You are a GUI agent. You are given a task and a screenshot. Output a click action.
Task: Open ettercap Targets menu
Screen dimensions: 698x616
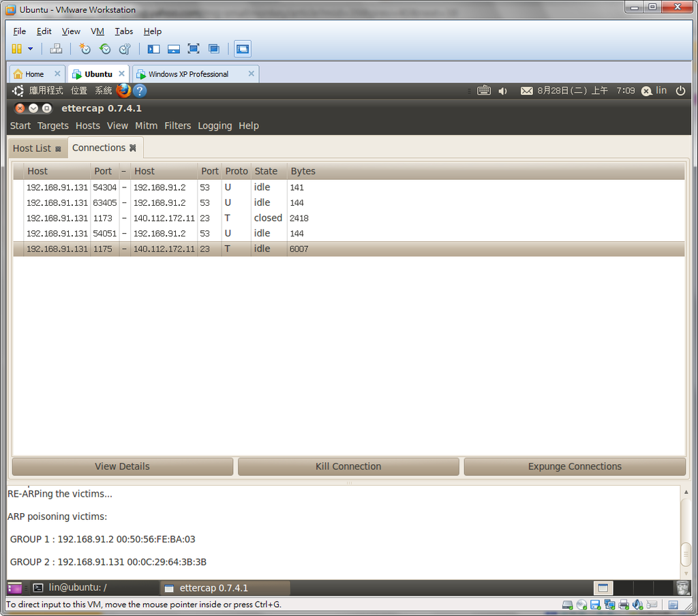pos(53,125)
